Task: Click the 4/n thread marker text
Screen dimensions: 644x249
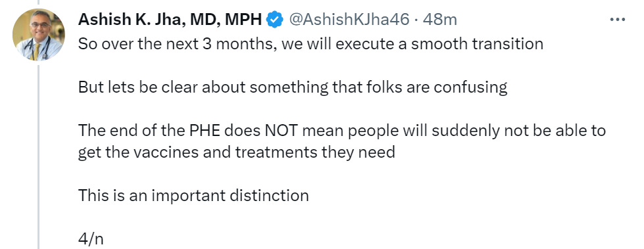Action: click(90, 239)
